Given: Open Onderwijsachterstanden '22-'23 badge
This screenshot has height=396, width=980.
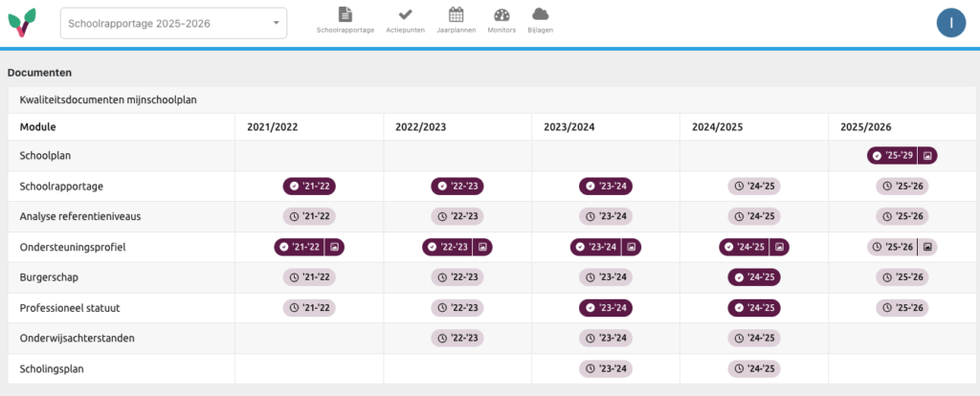Looking at the screenshot, I should [457, 339].
